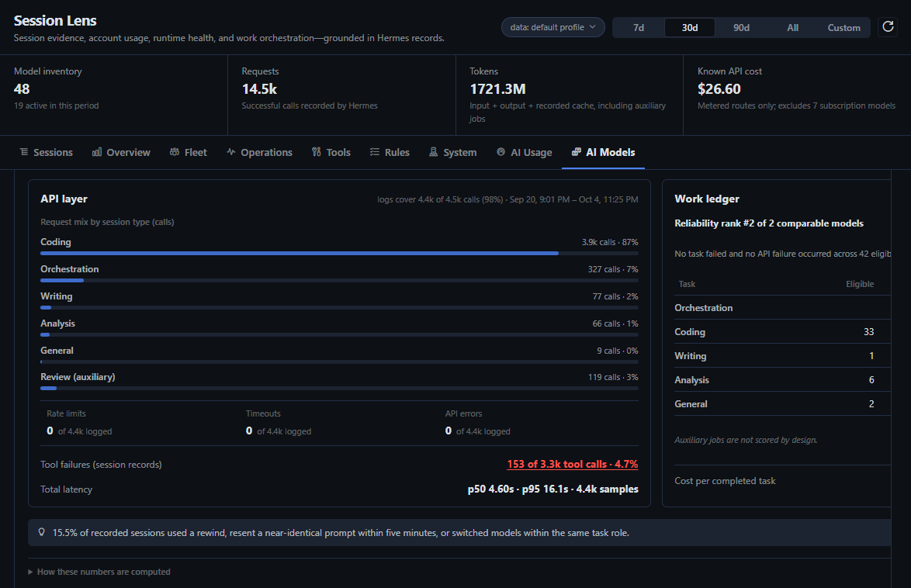911x588 pixels.
Task: Click the 327 calls · 7% value
Action: click(613, 270)
